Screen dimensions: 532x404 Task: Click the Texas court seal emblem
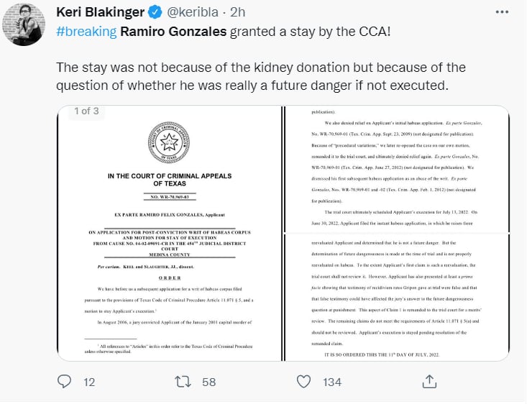coord(169,142)
